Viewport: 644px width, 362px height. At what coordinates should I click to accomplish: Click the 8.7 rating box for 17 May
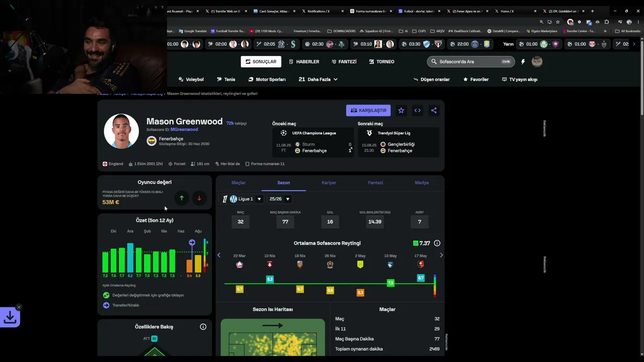(421, 278)
